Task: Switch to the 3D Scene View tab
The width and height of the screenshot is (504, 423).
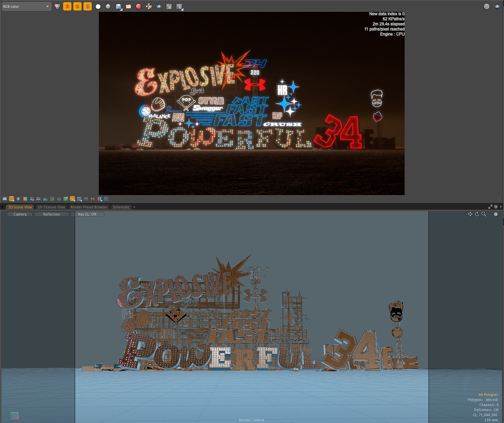Action: 20,207
